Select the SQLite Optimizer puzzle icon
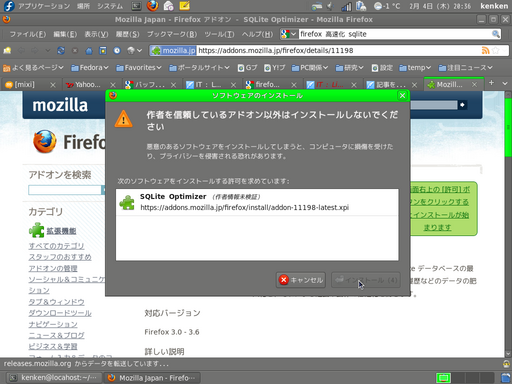 [127, 202]
